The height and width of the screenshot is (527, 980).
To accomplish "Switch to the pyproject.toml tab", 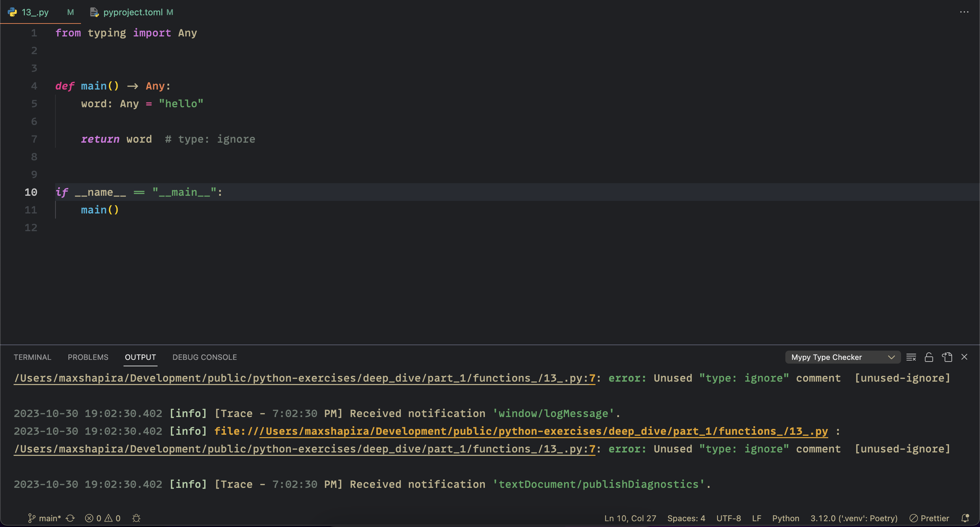I will pyautogui.click(x=133, y=12).
